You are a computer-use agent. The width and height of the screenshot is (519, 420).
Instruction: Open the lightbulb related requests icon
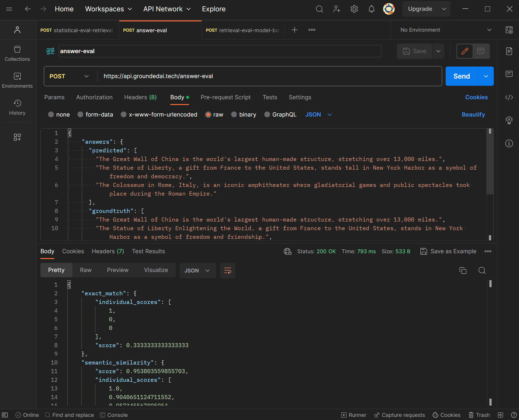point(509,120)
